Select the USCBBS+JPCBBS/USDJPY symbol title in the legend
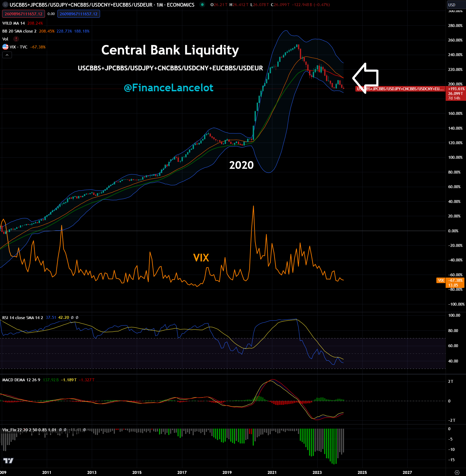 pos(81,5)
